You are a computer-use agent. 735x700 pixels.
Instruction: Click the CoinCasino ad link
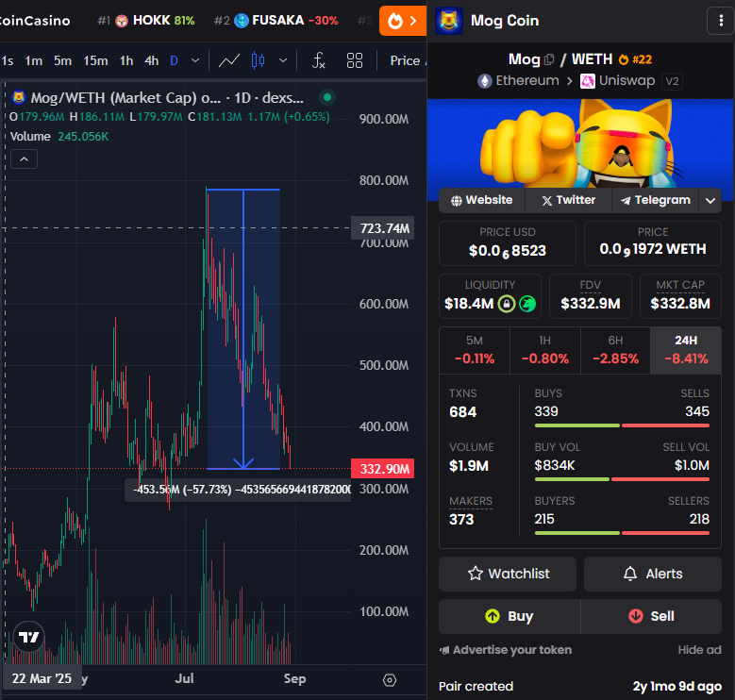click(35, 21)
